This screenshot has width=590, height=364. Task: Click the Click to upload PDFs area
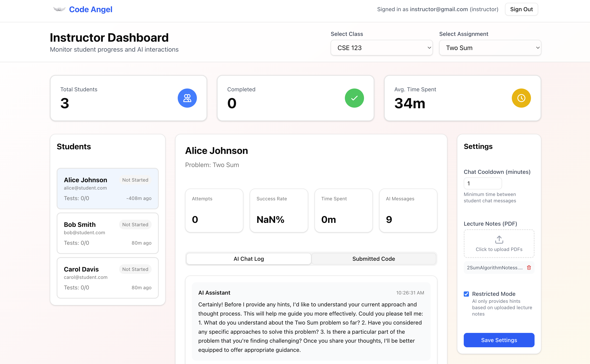point(499,249)
